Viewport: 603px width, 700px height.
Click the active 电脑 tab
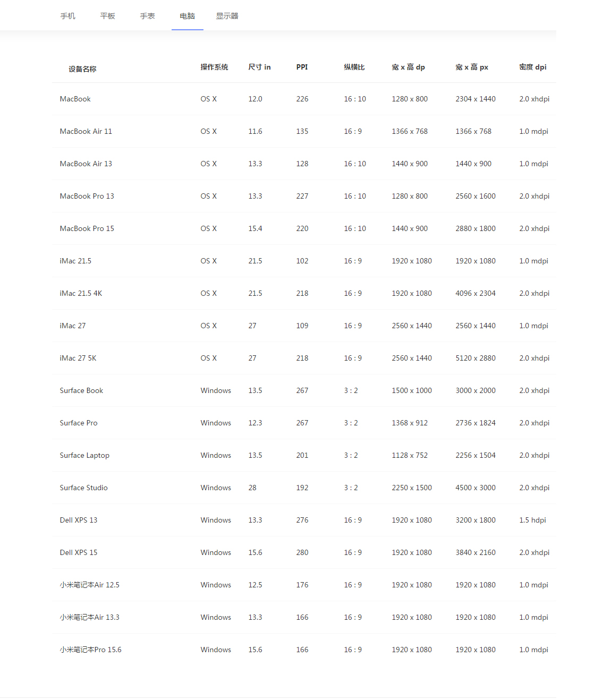tap(188, 16)
